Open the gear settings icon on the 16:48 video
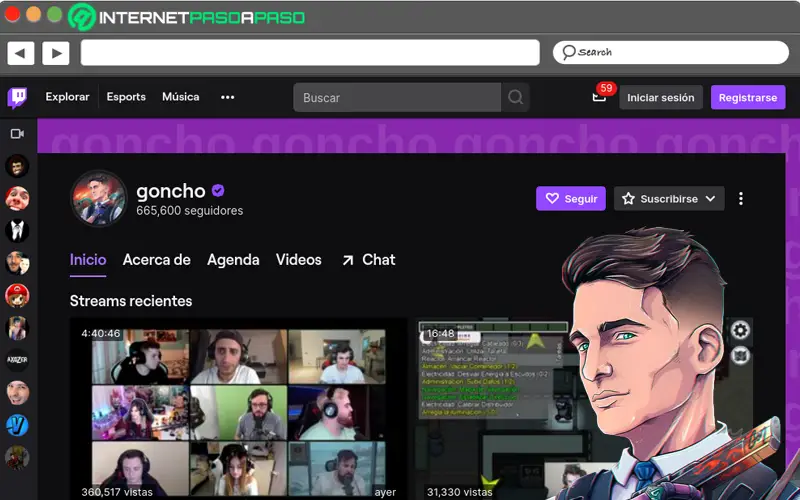800x500 pixels. (740, 331)
